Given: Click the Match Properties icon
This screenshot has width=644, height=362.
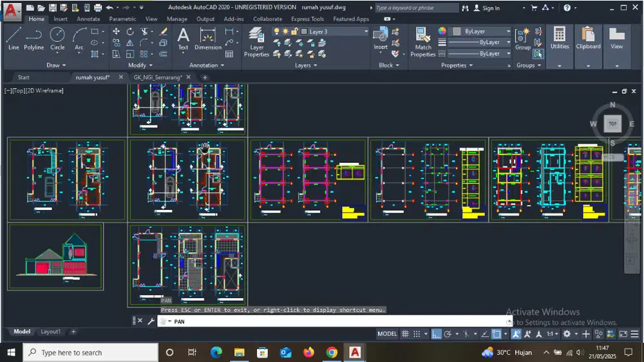Looking at the screenshot, I should [422, 42].
